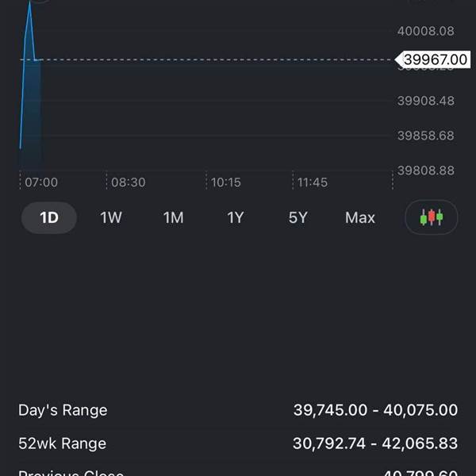Tap the 11:45 time axis marker
This screenshot has width=476, height=476.
pyautogui.click(x=313, y=182)
